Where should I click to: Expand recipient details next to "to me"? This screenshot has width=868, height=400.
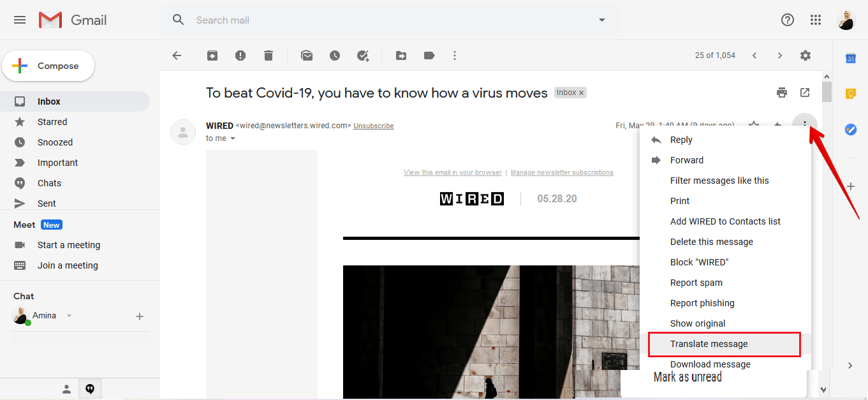(233, 138)
